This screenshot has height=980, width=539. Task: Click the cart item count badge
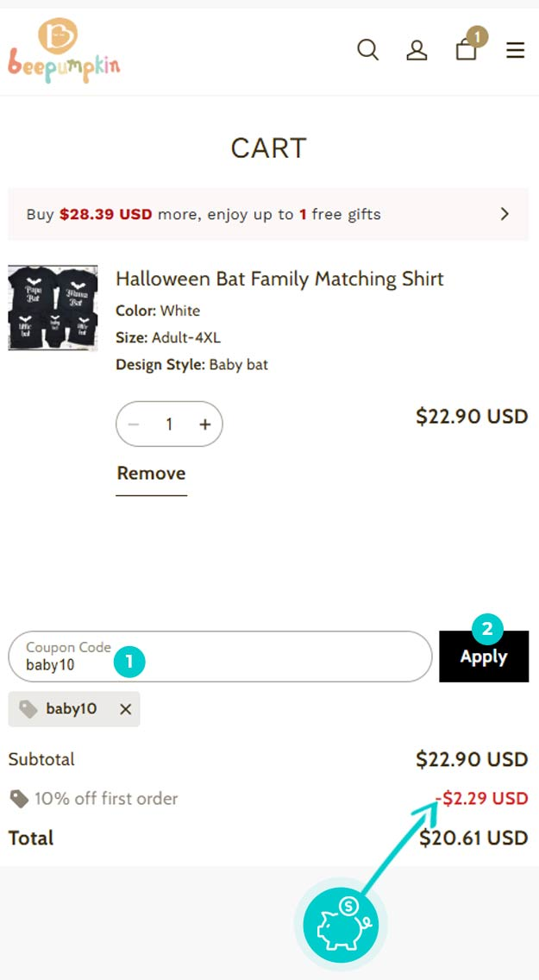(477, 36)
